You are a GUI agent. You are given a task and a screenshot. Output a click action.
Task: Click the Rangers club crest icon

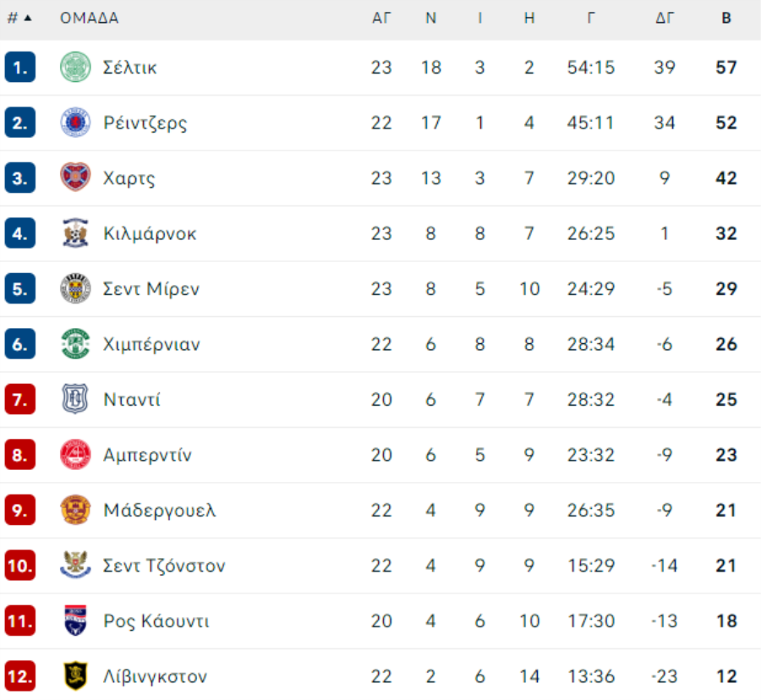click(75, 123)
